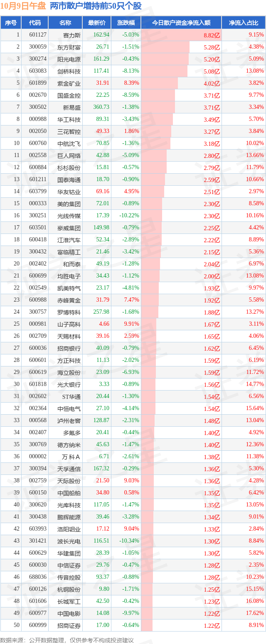Click stock code 002050
This screenshot has width=266, height=644.
(x=38, y=131)
